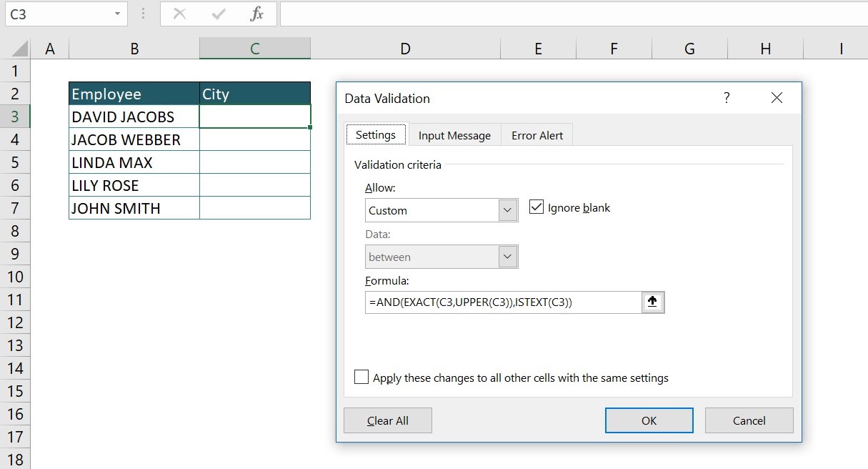Image resolution: width=868 pixels, height=469 pixels.
Task: Click inside the Formula input field
Action: coord(500,302)
